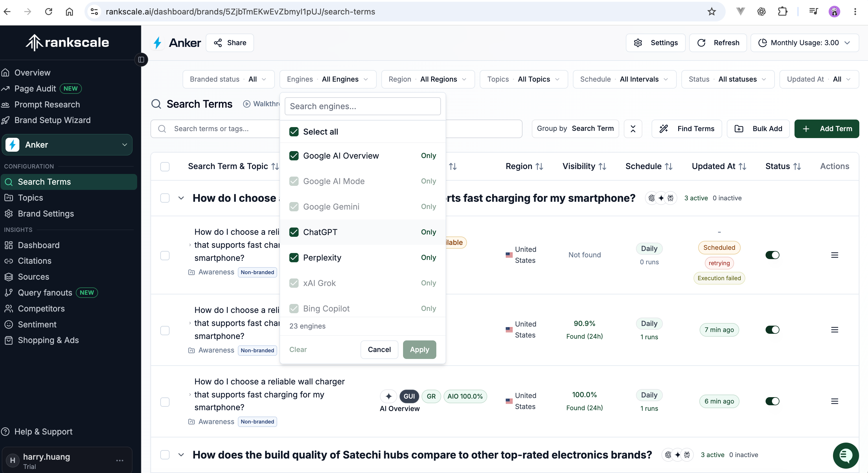The width and height of the screenshot is (868, 473).
Task: Open Schedule All Intervals dropdown
Action: click(x=624, y=79)
